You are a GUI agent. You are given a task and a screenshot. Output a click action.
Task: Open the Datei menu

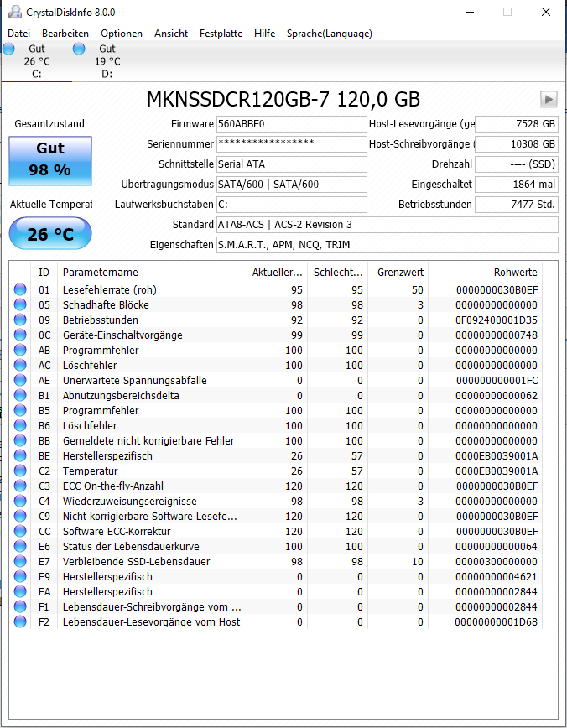pos(19,34)
